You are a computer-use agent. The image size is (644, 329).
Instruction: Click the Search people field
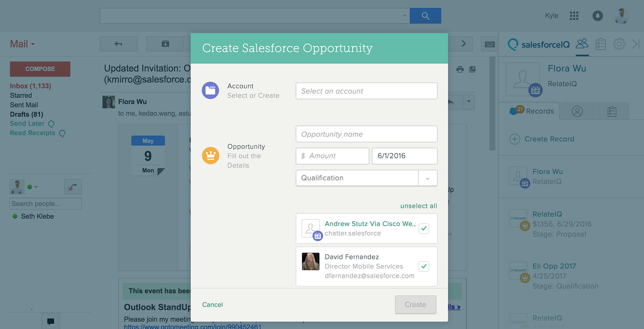(45, 204)
